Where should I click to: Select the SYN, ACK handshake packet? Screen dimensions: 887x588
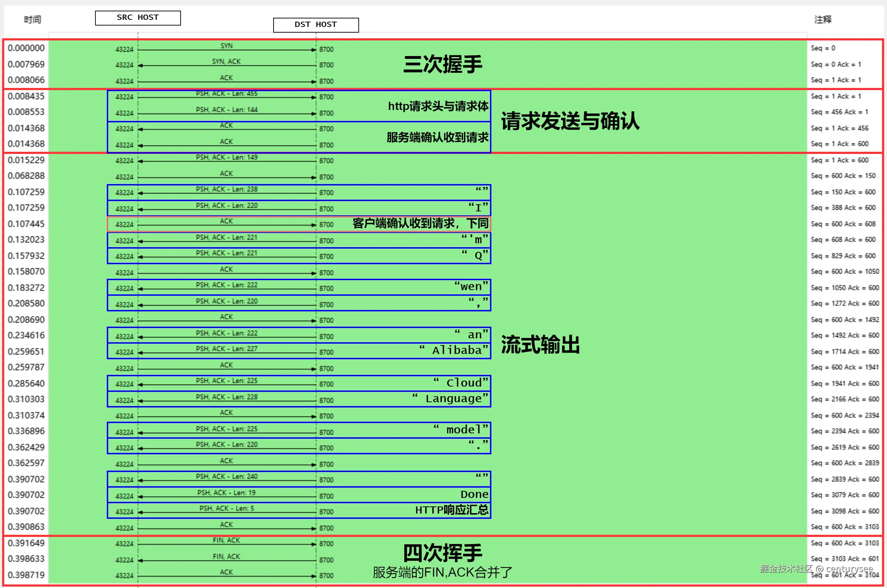(227, 61)
